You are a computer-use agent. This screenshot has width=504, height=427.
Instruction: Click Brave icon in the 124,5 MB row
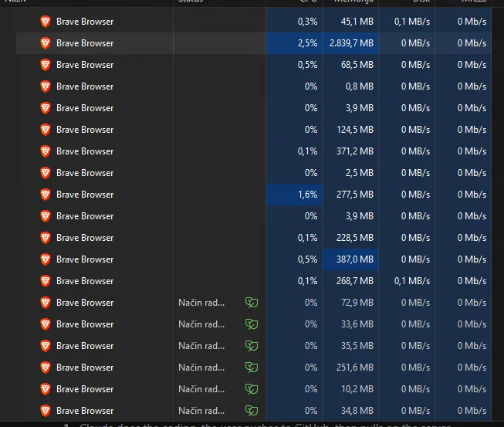(x=46, y=130)
